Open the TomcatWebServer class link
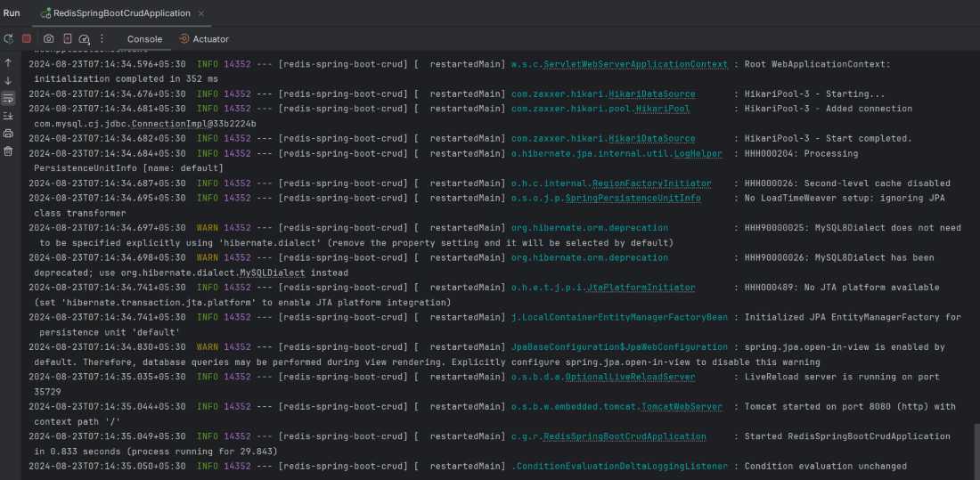The width and height of the screenshot is (980, 480). coord(682,407)
